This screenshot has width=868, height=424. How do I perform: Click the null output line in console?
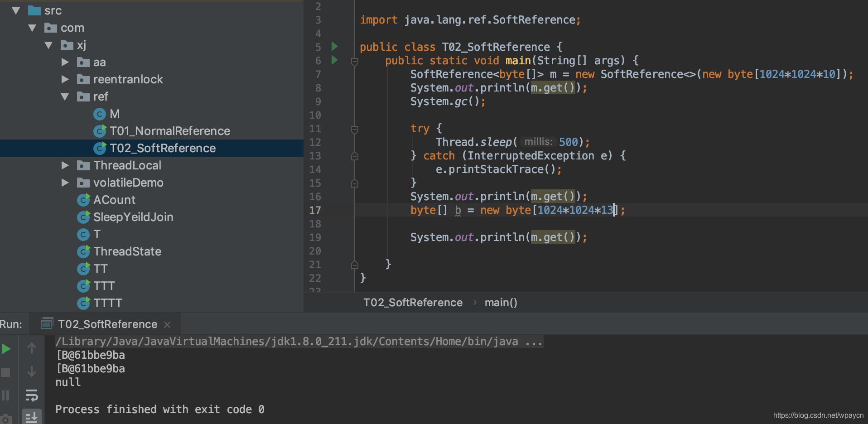[68, 382]
